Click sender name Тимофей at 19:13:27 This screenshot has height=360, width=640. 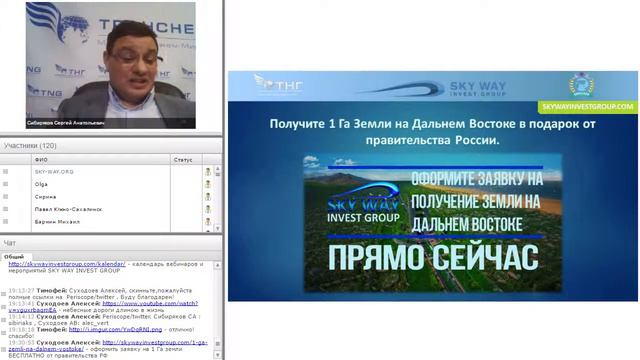pyautogui.click(x=51, y=291)
